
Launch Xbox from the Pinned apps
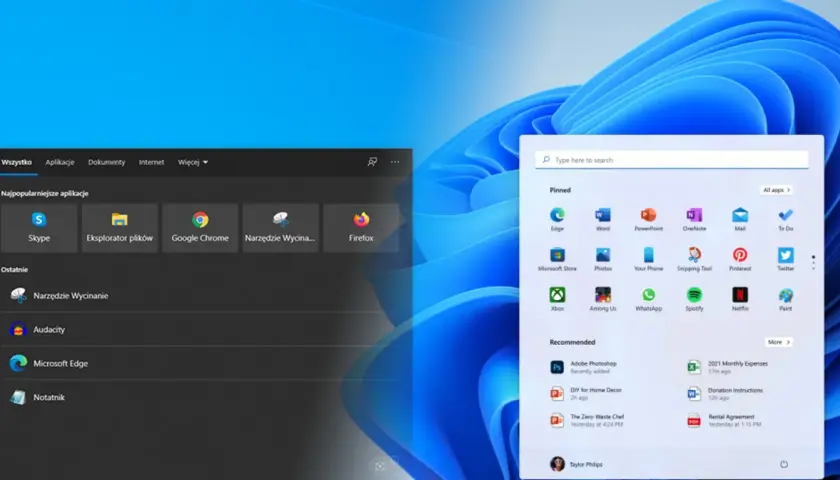[x=557, y=299]
